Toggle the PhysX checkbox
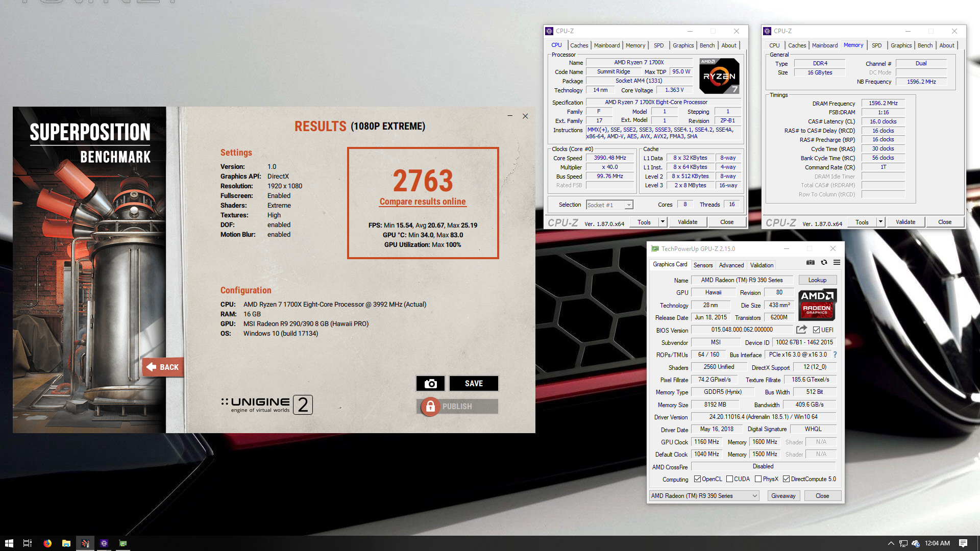 pyautogui.click(x=758, y=479)
